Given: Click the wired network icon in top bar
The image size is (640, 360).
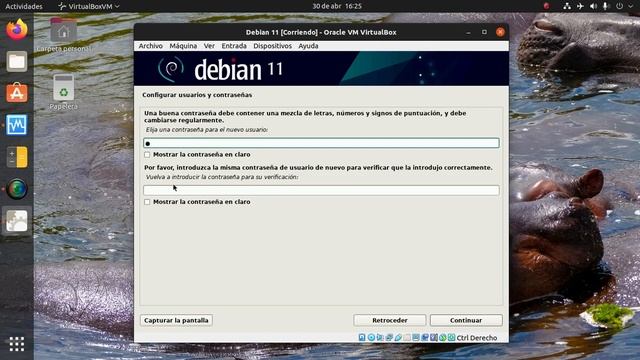Looking at the screenshot, I should click(567, 6).
